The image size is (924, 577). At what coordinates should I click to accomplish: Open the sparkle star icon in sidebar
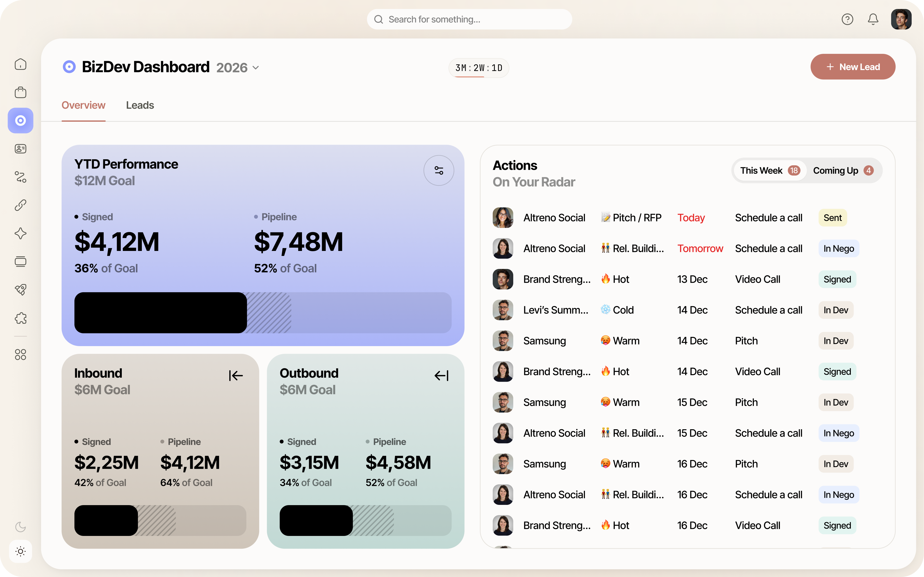pyautogui.click(x=21, y=234)
